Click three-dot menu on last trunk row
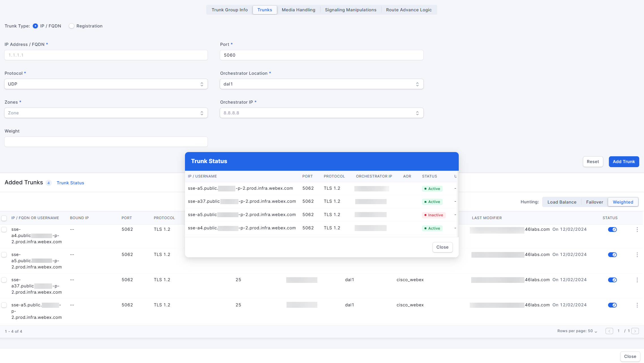The width and height of the screenshot is (644, 363). tap(637, 305)
